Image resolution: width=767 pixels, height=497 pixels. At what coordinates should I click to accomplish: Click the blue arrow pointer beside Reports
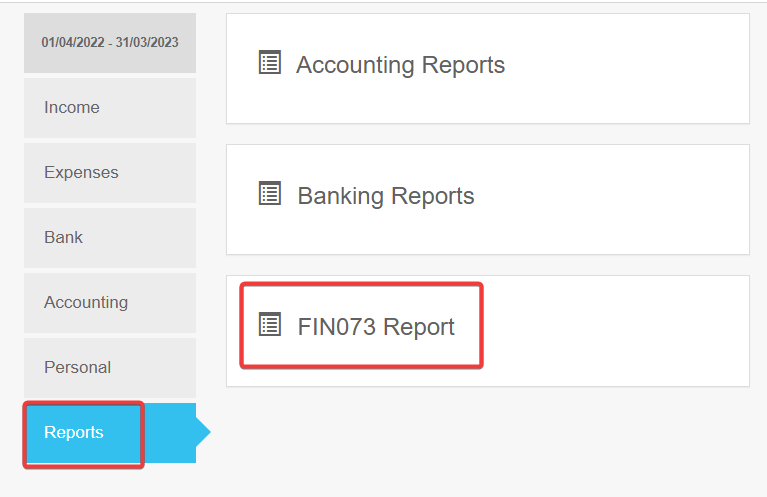click(x=203, y=433)
